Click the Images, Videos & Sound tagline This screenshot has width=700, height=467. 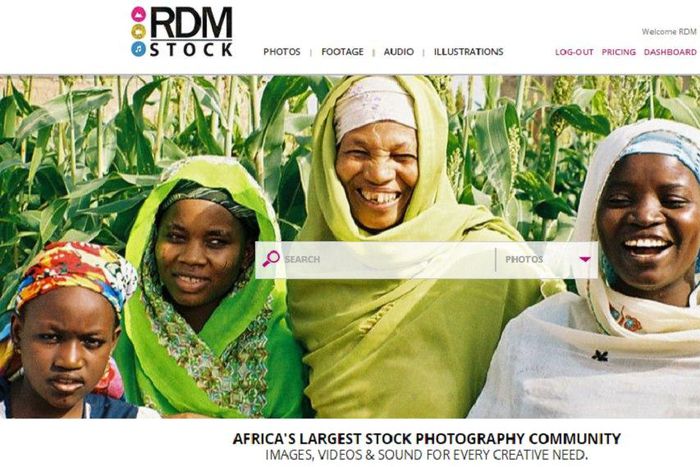426,455
